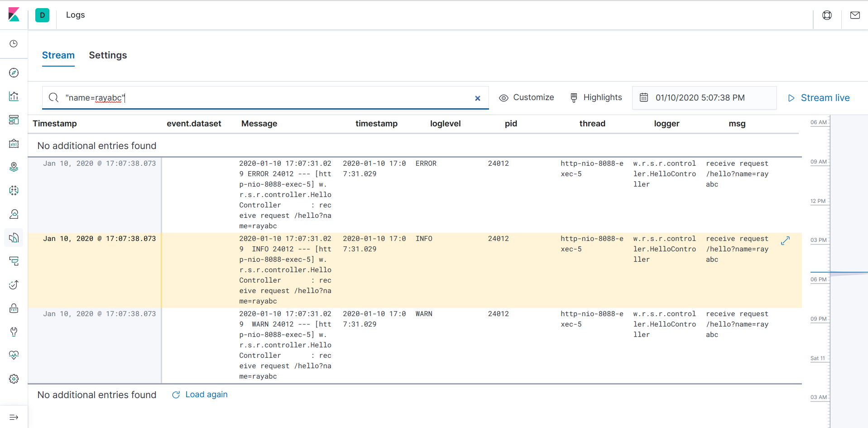Open Discover compass icon in sidebar
The image size is (868, 428).
coord(14,73)
